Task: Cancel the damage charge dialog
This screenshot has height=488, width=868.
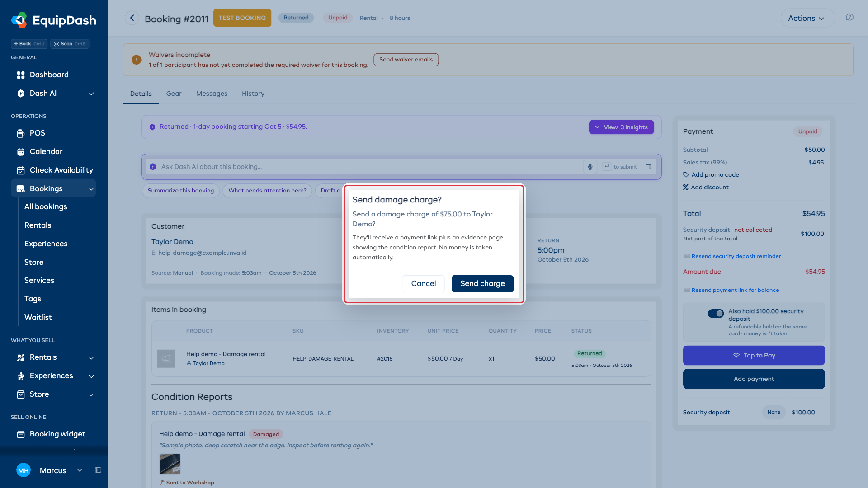Action: pos(424,283)
